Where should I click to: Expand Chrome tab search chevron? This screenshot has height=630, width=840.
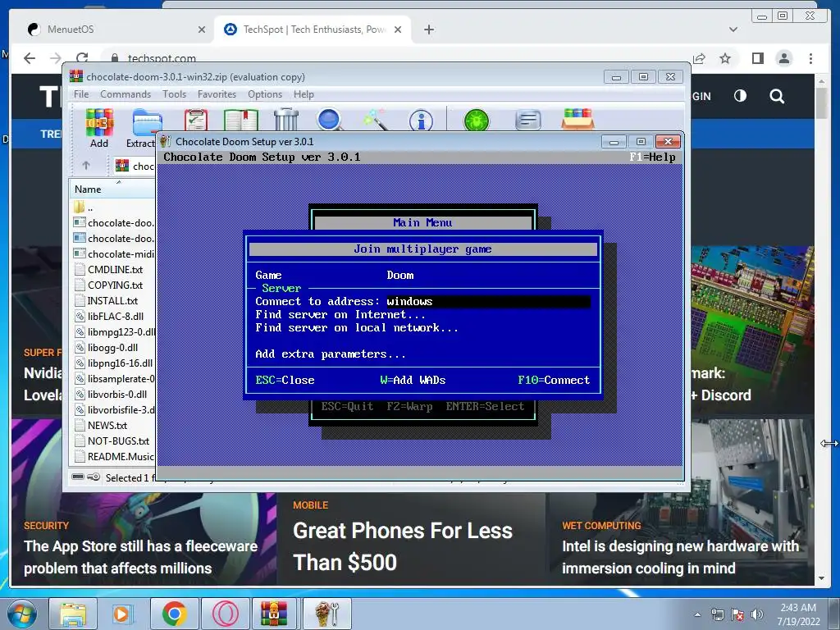point(733,30)
